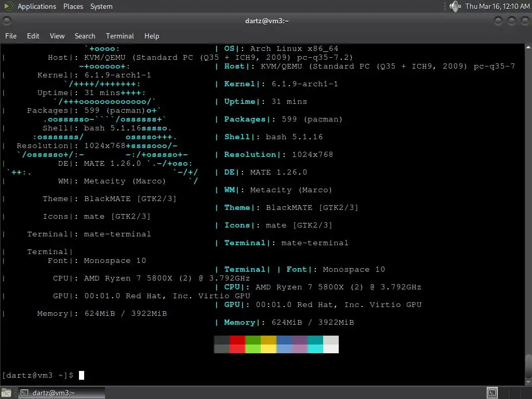532x399 pixels.
Task: Click the show desktop icon in bottom panel
Action: (6, 393)
